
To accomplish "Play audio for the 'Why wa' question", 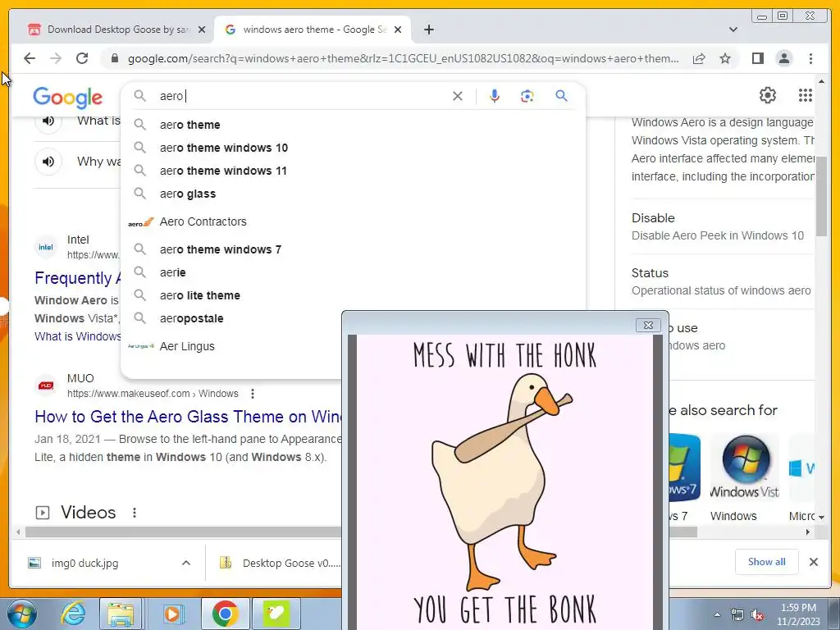I will (x=48, y=162).
